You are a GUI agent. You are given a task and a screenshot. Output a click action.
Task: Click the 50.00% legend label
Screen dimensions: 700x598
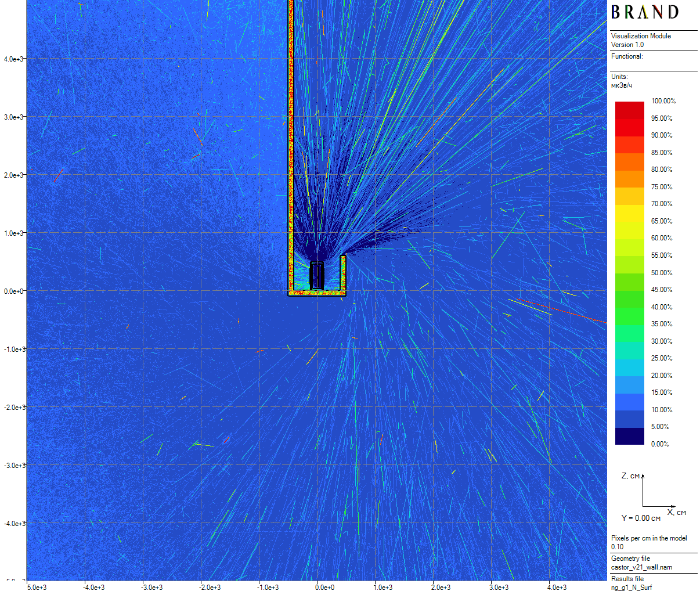(662, 273)
